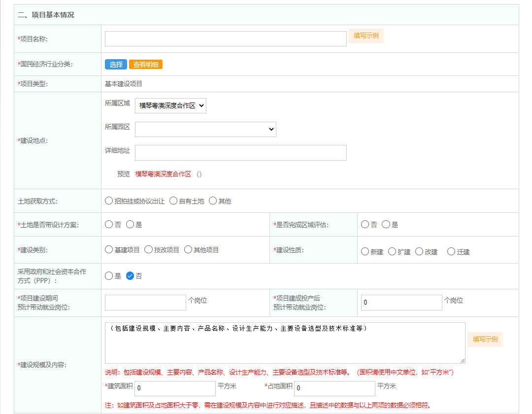This screenshot has width=532, height=414.
Task: Click the 占地面积 input field
Action: (334, 388)
